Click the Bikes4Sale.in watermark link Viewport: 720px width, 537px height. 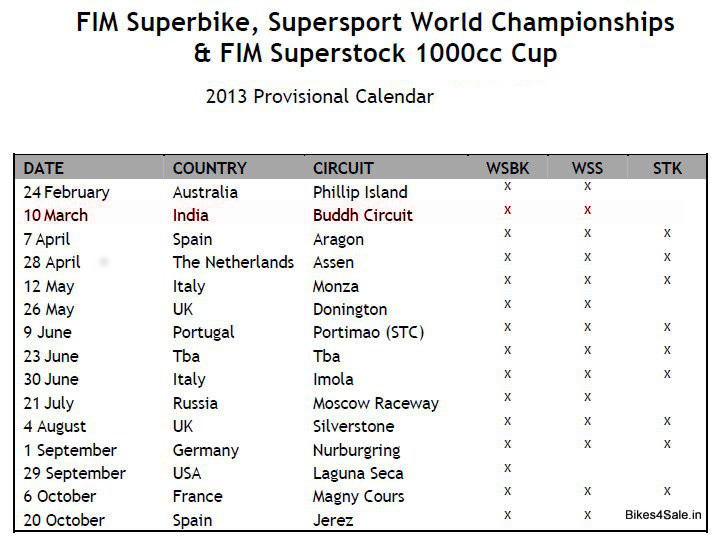(x=662, y=515)
